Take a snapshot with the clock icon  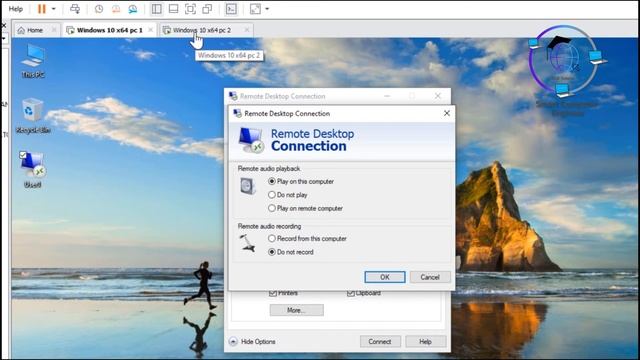(99, 9)
